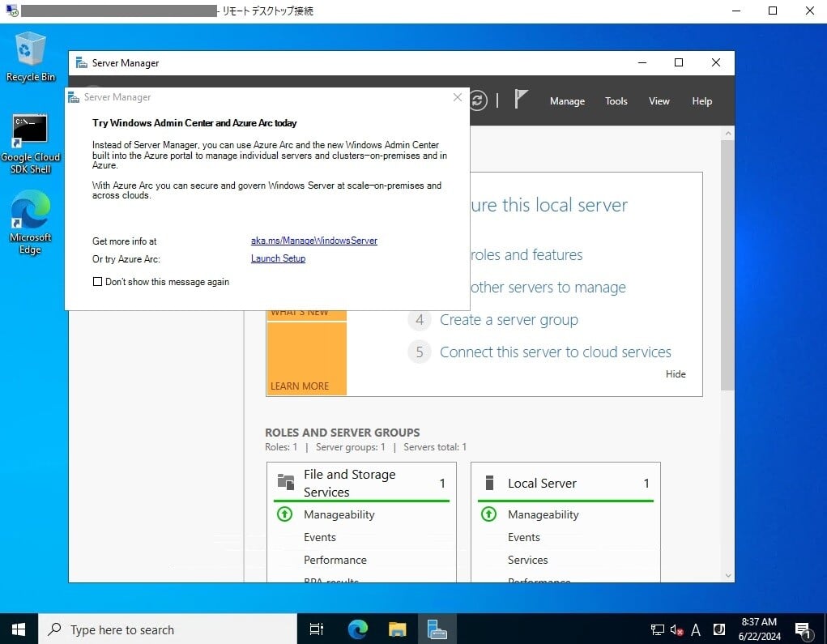Click the green Manageability arrow under Local Server
Viewport: 827px width, 644px height.
click(x=488, y=514)
